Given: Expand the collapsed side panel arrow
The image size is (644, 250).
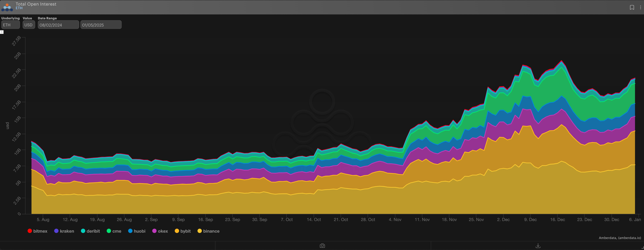Looking at the screenshot, I should [2, 32].
